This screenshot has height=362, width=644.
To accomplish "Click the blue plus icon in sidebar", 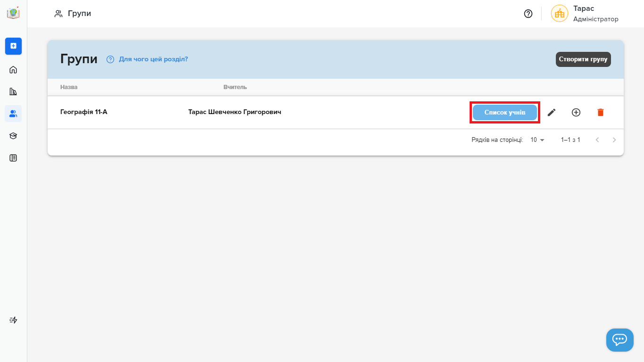I will pos(13,46).
